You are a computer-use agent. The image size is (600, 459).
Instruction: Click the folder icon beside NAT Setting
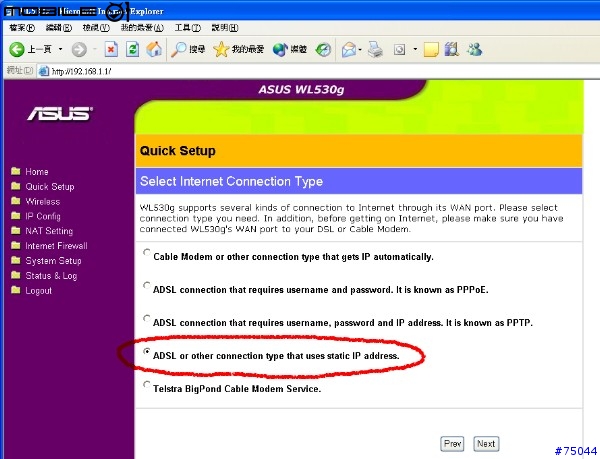tap(16, 230)
